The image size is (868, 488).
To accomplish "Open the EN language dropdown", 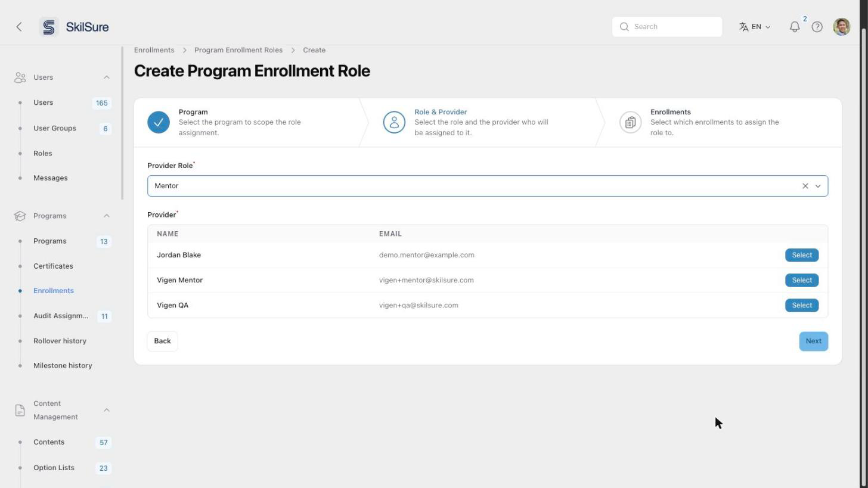I will [755, 27].
